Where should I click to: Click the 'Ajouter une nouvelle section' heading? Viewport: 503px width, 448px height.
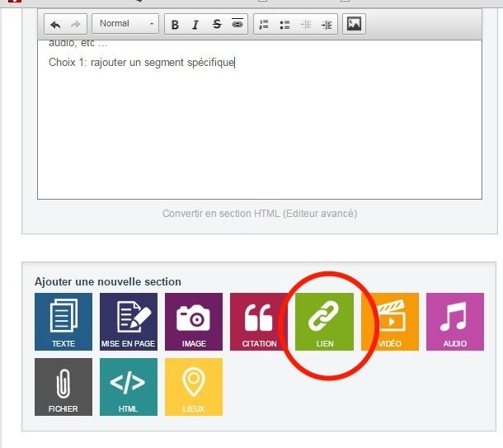point(108,282)
